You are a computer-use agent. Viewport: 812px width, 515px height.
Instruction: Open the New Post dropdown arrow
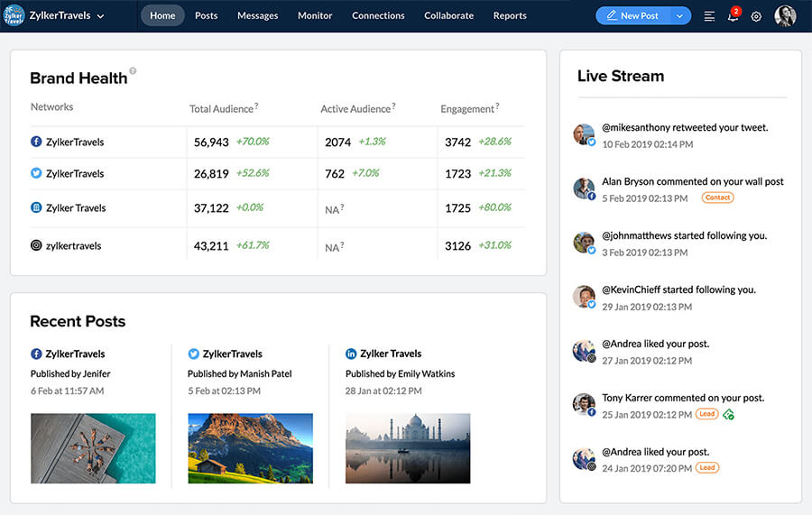tap(679, 16)
